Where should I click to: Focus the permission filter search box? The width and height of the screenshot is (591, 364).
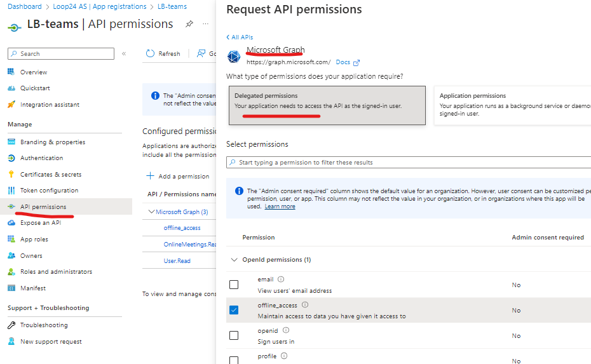[409, 162]
